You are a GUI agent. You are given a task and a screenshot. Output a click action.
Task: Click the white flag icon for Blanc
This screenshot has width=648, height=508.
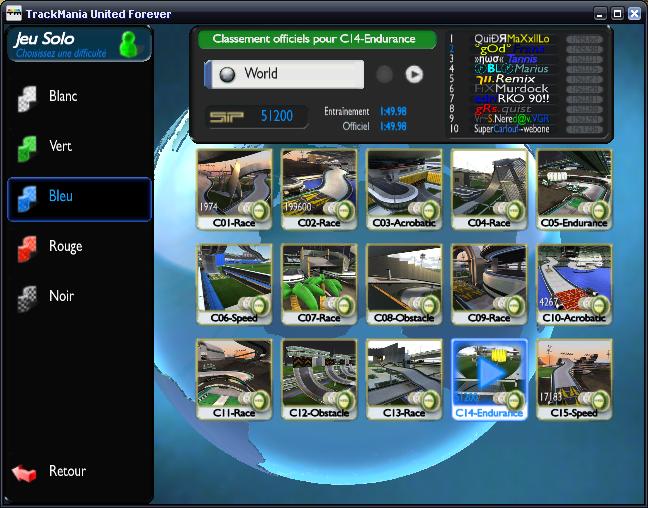[x=26, y=98]
